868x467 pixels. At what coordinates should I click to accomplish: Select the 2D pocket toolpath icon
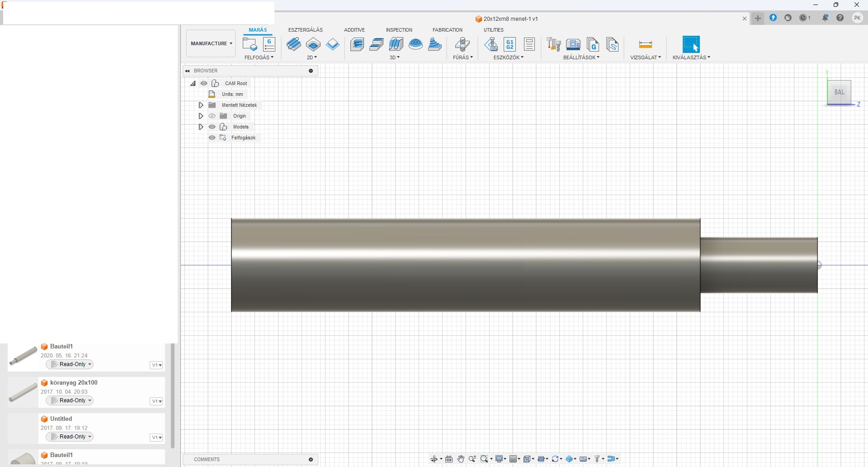[x=313, y=44]
